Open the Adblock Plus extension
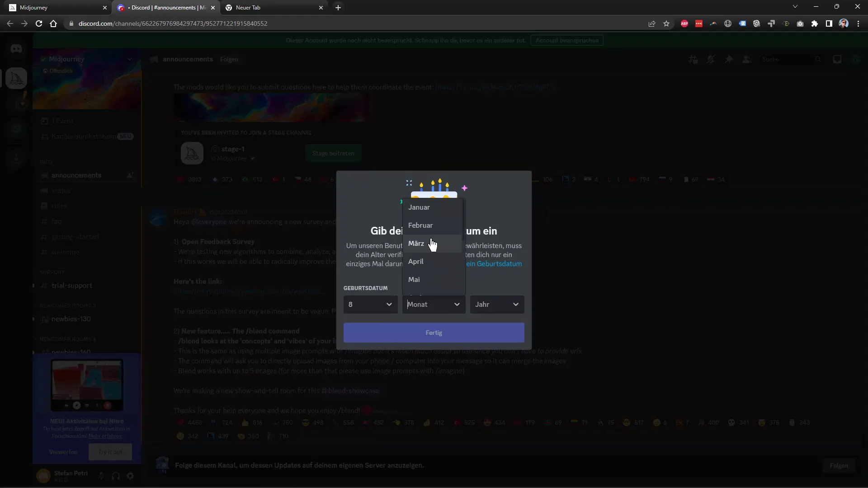The image size is (868, 488). pyautogui.click(x=684, y=23)
